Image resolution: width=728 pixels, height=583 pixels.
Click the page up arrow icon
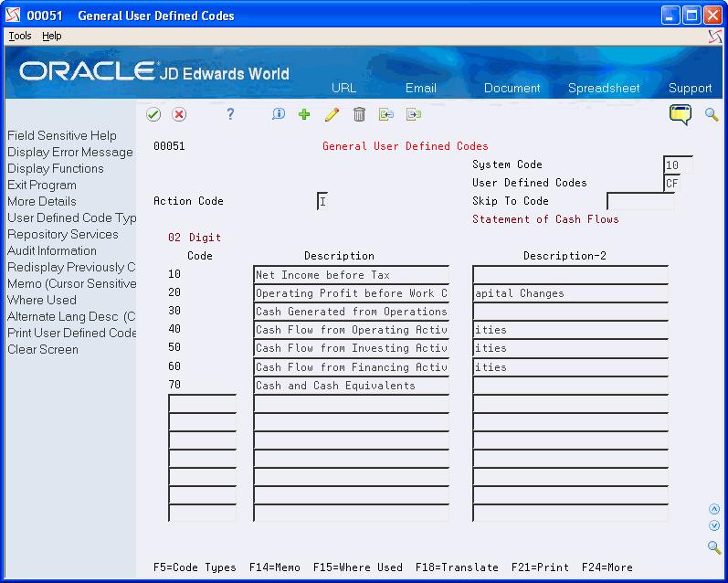click(x=714, y=509)
